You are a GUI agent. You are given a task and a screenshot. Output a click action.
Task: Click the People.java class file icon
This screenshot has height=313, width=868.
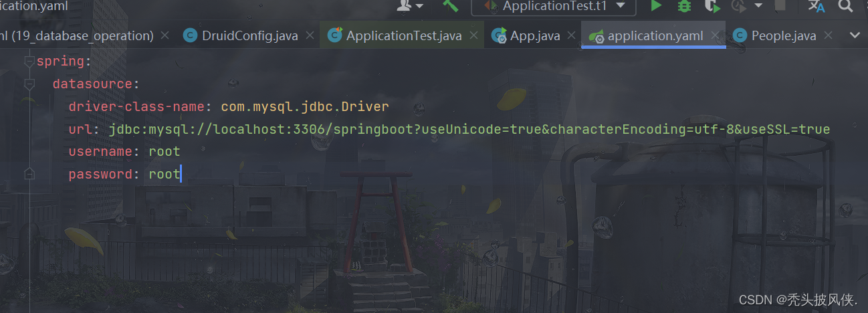point(740,35)
